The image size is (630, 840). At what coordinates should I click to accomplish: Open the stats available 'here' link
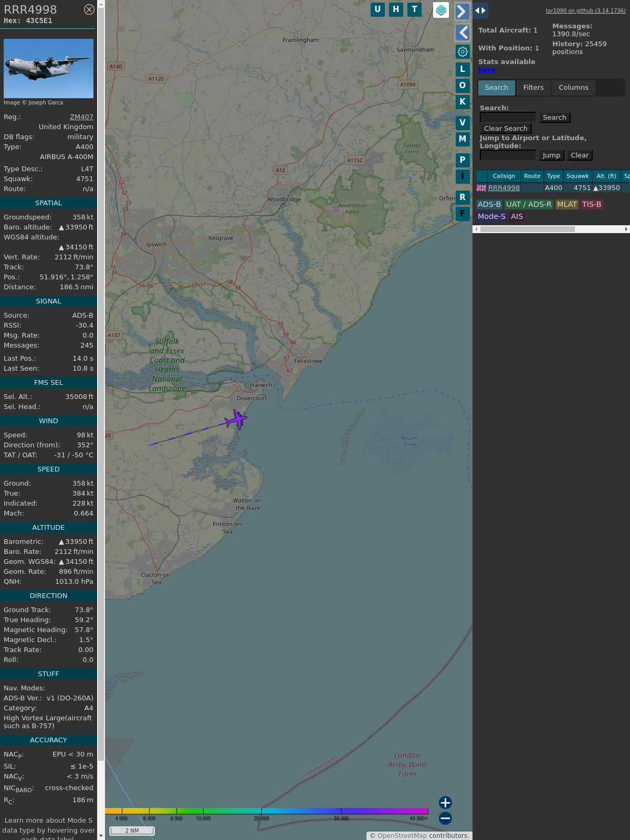point(487,70)
